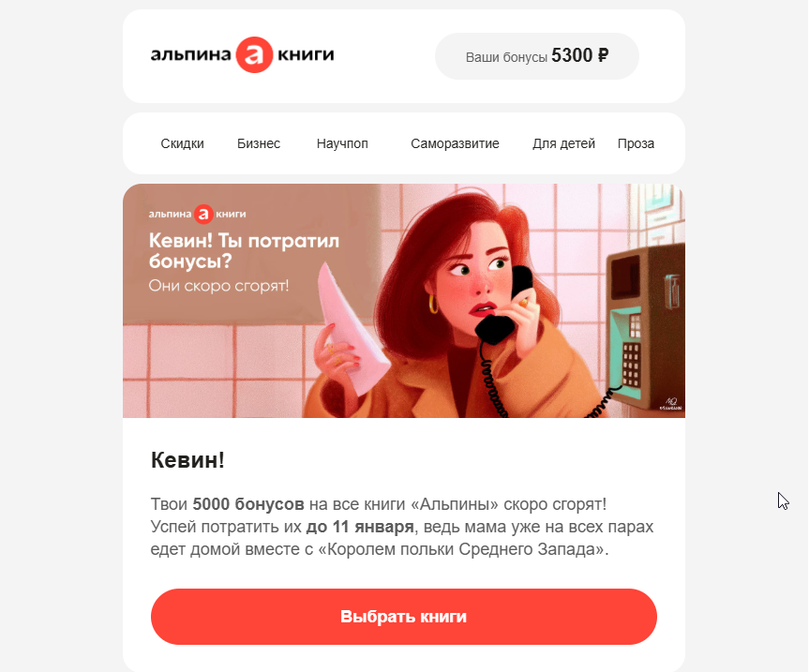This screenshot has height=672, width=809.
Task: Click the black telephone handset in illustration
Action: [503, 305]
